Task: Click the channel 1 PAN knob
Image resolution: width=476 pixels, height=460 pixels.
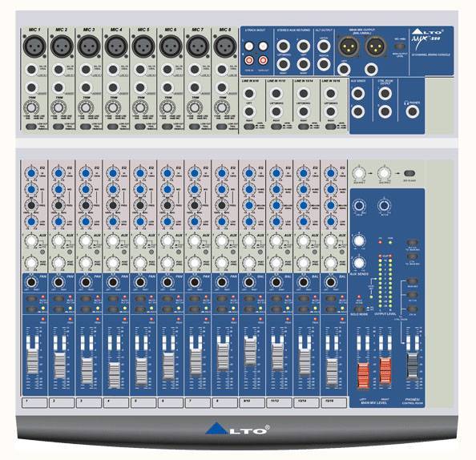Action: (31, 283)
